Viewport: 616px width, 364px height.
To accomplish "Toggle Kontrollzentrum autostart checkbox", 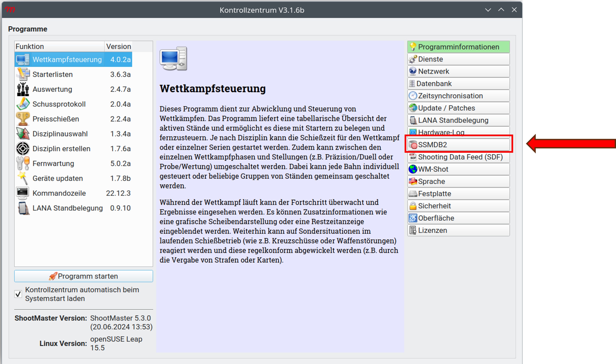I will pyautogui.click(x=18, y=294).
